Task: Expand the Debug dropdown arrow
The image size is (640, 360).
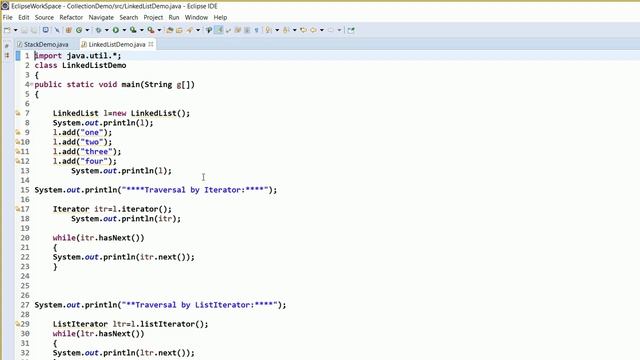Action: [x=107, y=30]
